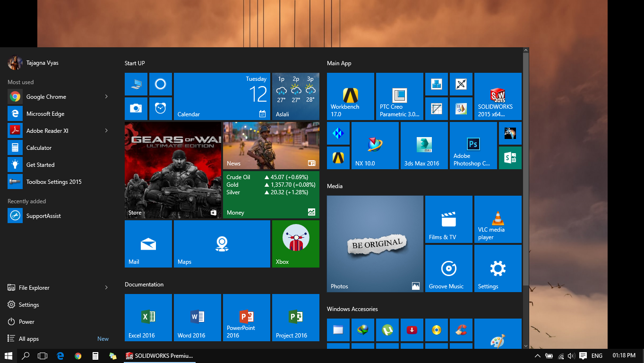This screenshot has width=644, height=363.
Task: Open the Camera small tile
Action: coord(136,109)
